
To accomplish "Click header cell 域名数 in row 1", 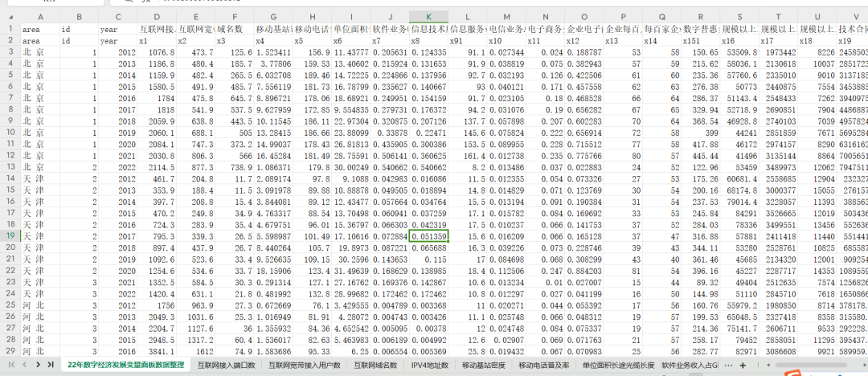I will (235, 27).
